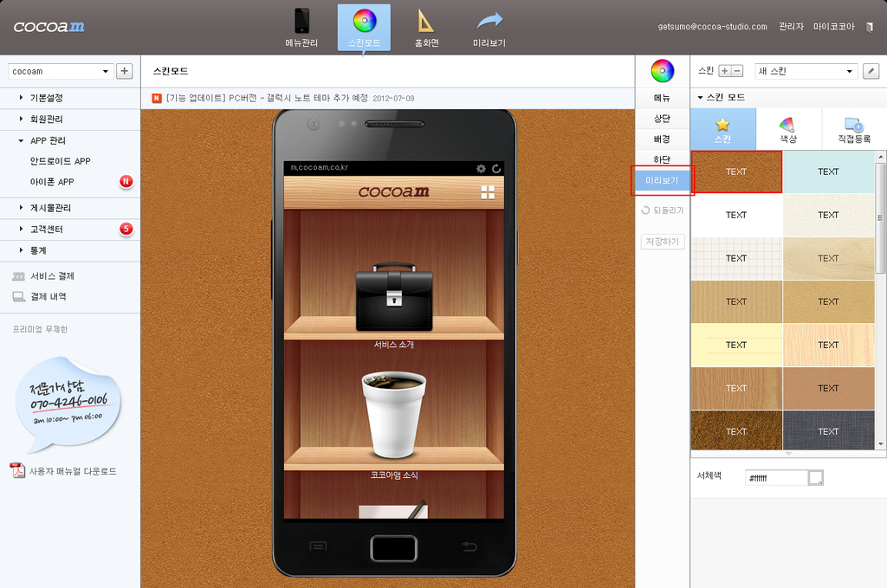Click the settings gear in phone preview

pyautogui.click(x=481, y=169)
